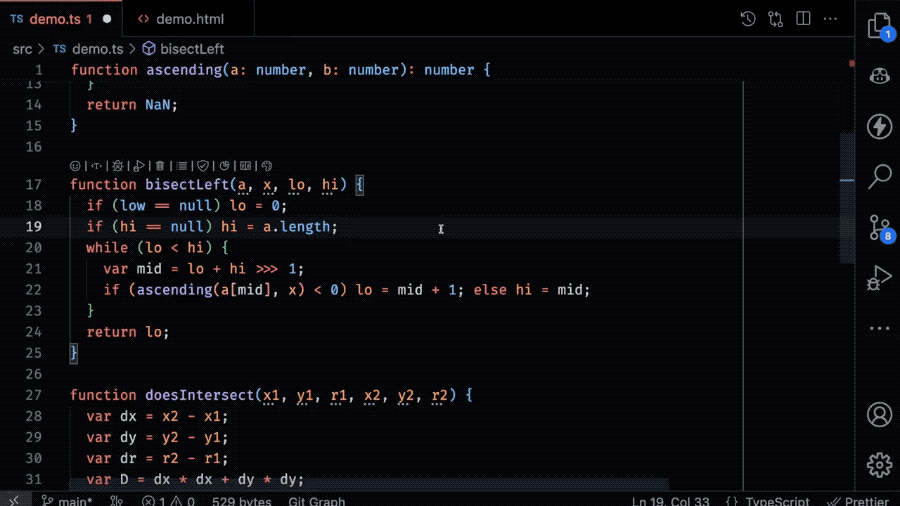
Task: Click the pie chart code lens icon
Action: pos(224,166)
